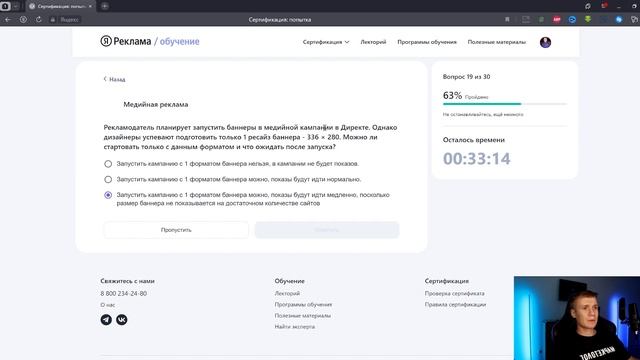The width and height of the screenshot is (640, 360).
Task: Open the Telegram social icon
Action: 106,320
